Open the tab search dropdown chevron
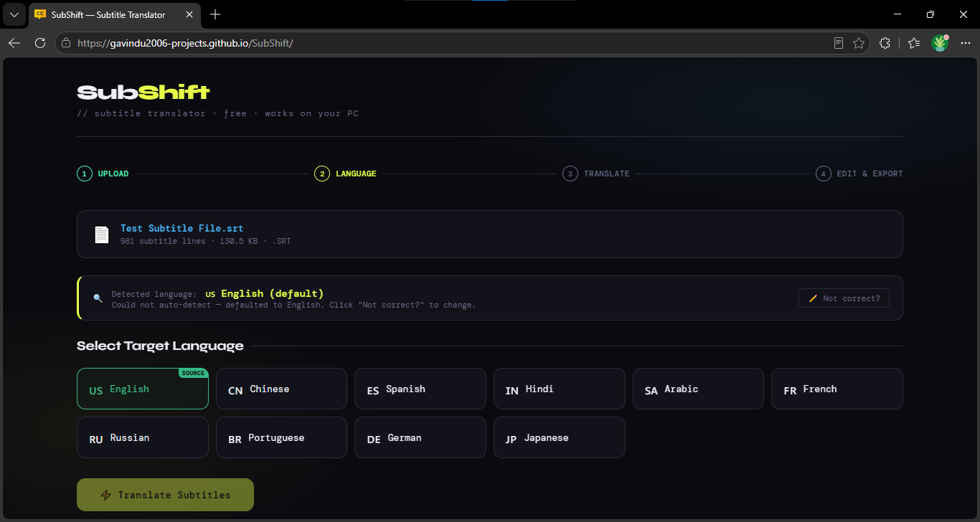The image size is (980, 522). [x=14, y=14]
